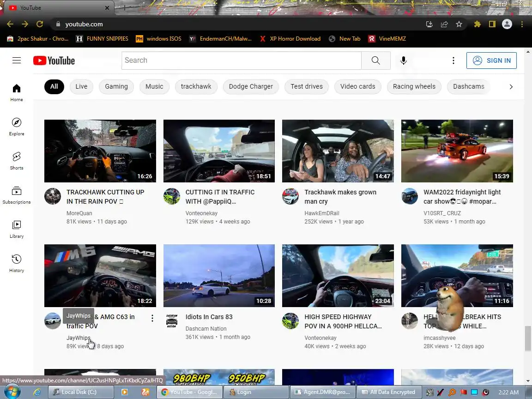Select the trackhawk filter chip
Viewport: 532px width, 399px height.
pyautogui.click(x=196, y=86)
